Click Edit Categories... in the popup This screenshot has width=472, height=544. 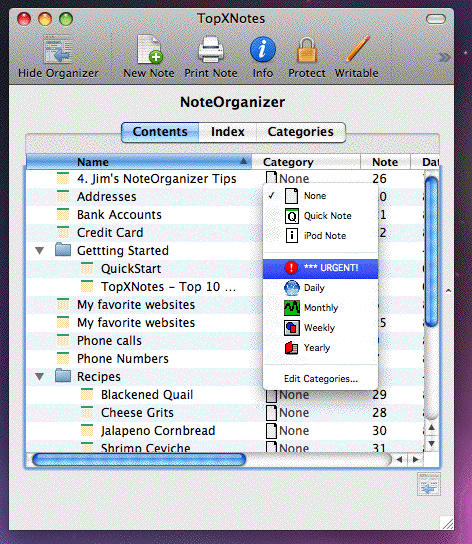(x=321, y=379)
